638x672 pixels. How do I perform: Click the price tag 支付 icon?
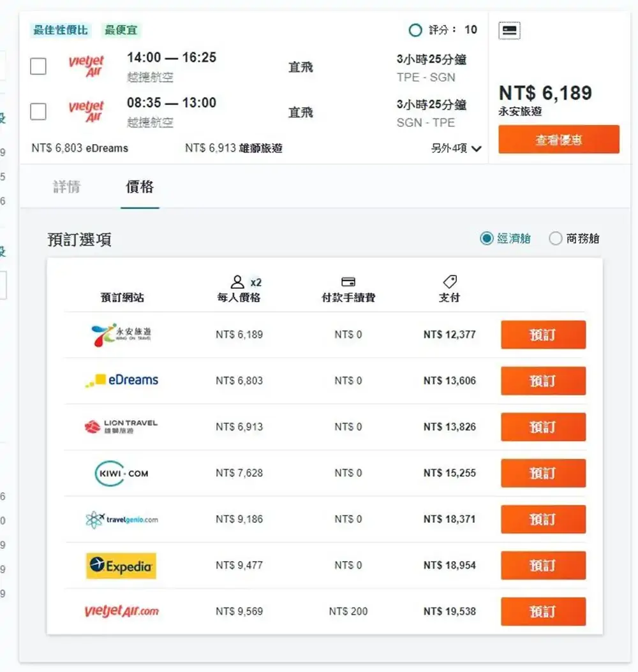pyautogui.click(x=449, y=281)
